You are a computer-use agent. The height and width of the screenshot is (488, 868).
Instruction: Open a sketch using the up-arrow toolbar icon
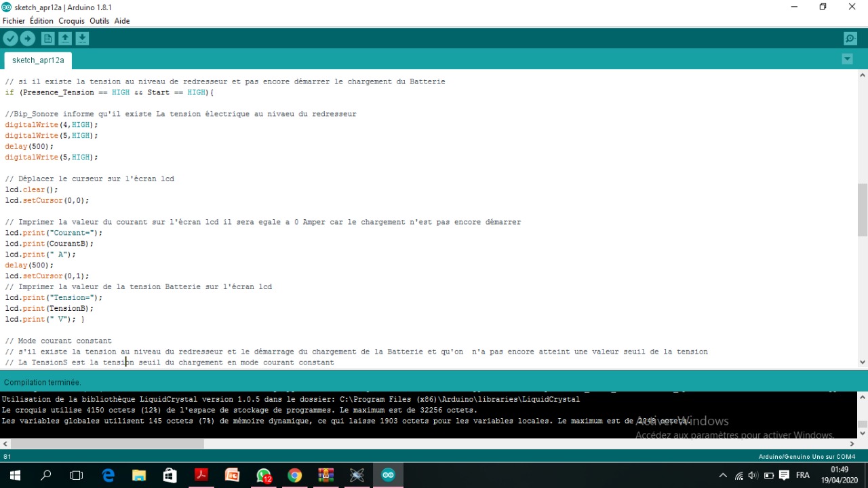[x=65, y=39]
